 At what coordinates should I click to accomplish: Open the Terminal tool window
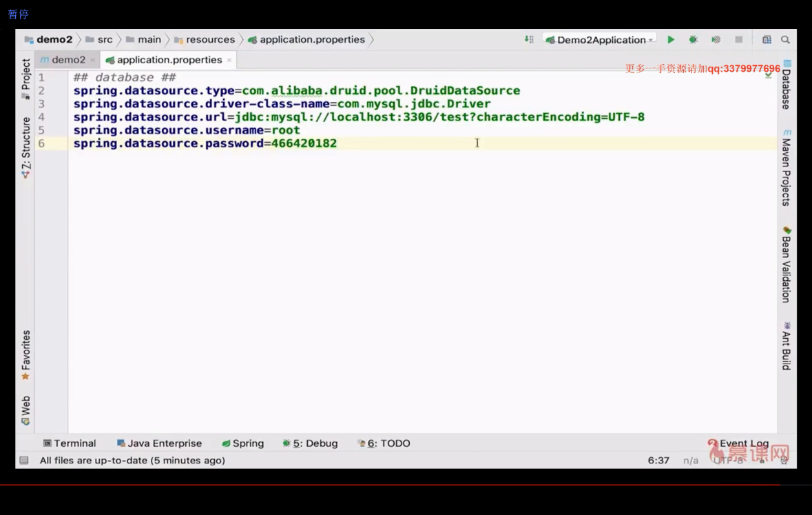coord(70,443)
